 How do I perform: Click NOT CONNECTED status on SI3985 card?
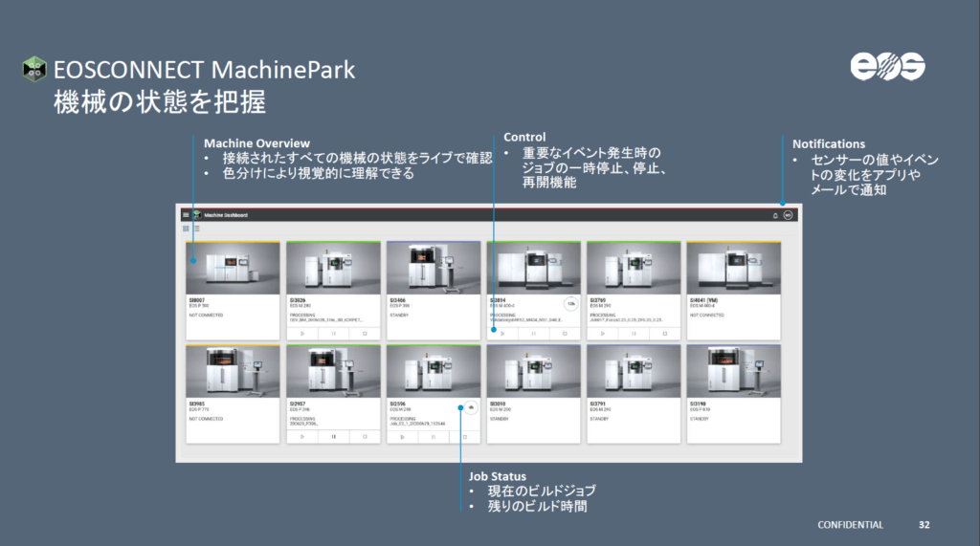coord(207,419)
